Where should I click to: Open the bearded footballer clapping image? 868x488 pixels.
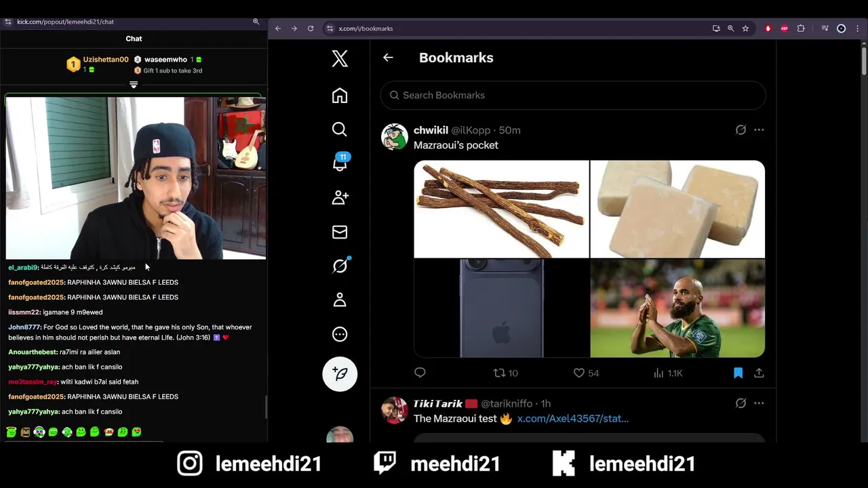(x=677, y=308)
